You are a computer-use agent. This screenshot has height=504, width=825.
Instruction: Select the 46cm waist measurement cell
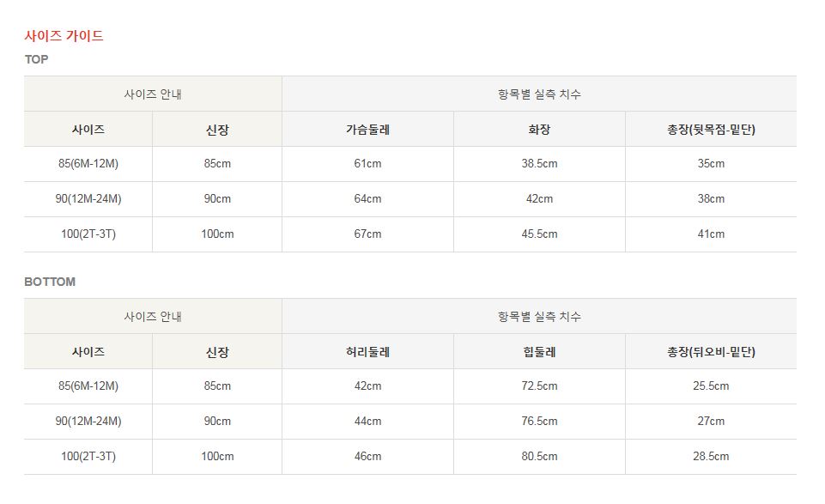(367, 456)
